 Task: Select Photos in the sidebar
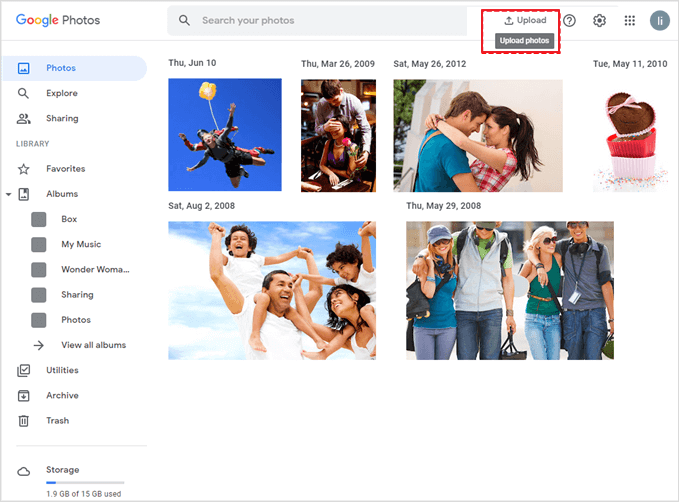(60, 68)
